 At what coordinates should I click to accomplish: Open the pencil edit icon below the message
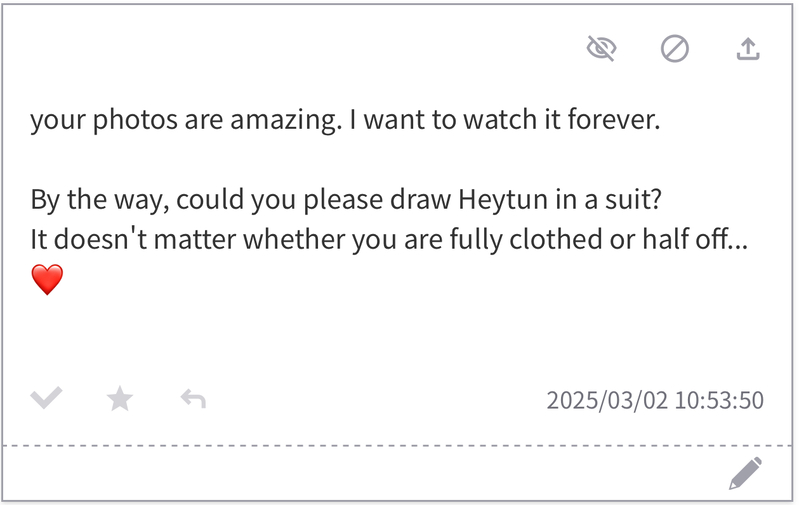[745, 473]
